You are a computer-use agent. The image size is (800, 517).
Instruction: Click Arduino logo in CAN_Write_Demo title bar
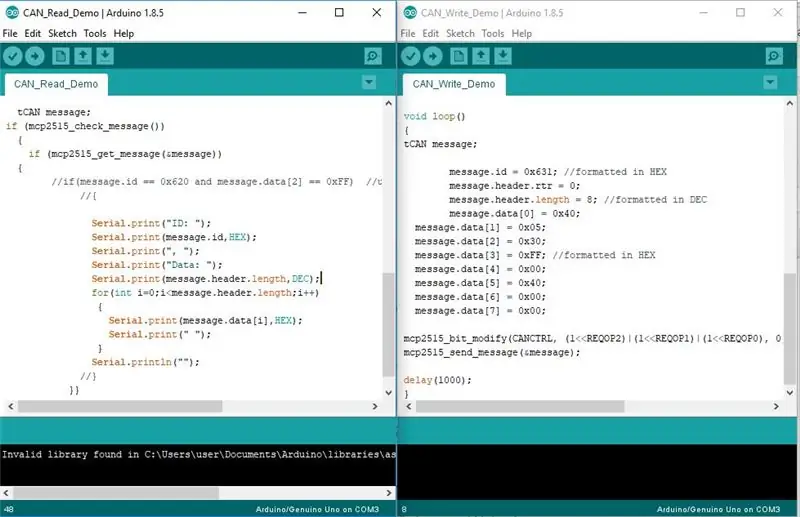(x=410, y=13)
